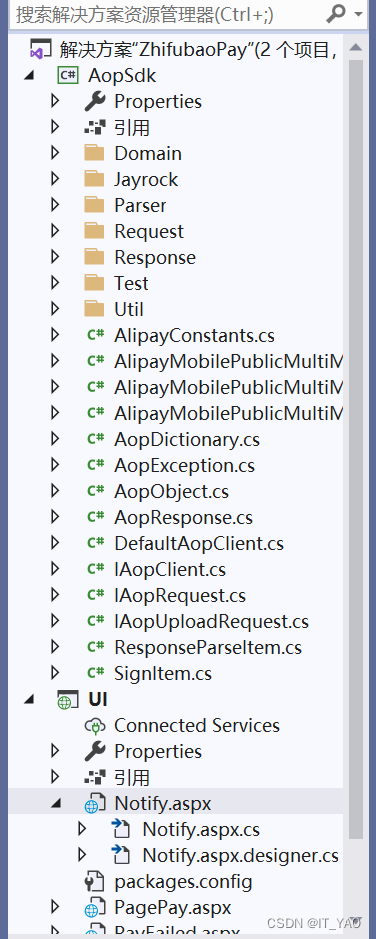Click the Test folder icon

[95, 283]
